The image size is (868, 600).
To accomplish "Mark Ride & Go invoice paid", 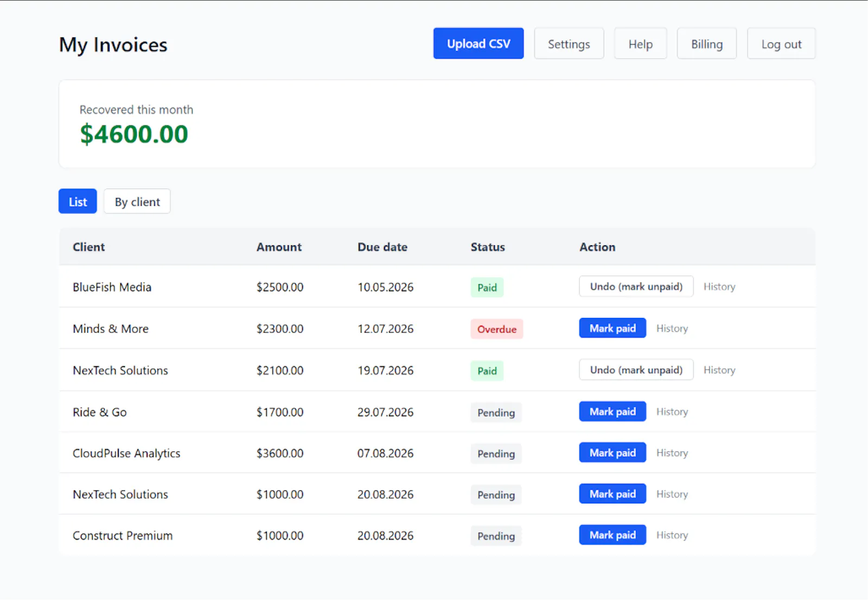I will pyautogui.click(x=612, y=412).
